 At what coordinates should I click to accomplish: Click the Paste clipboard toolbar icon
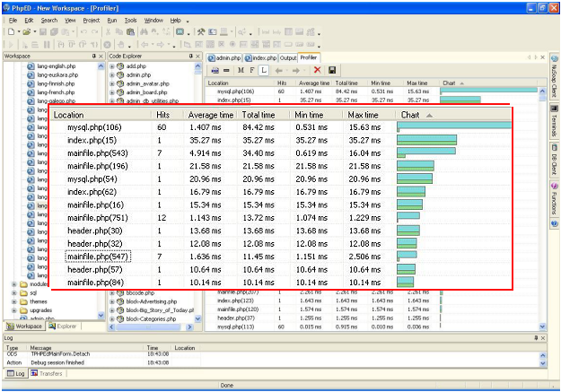pyautogui.click(x=130, y=31)
